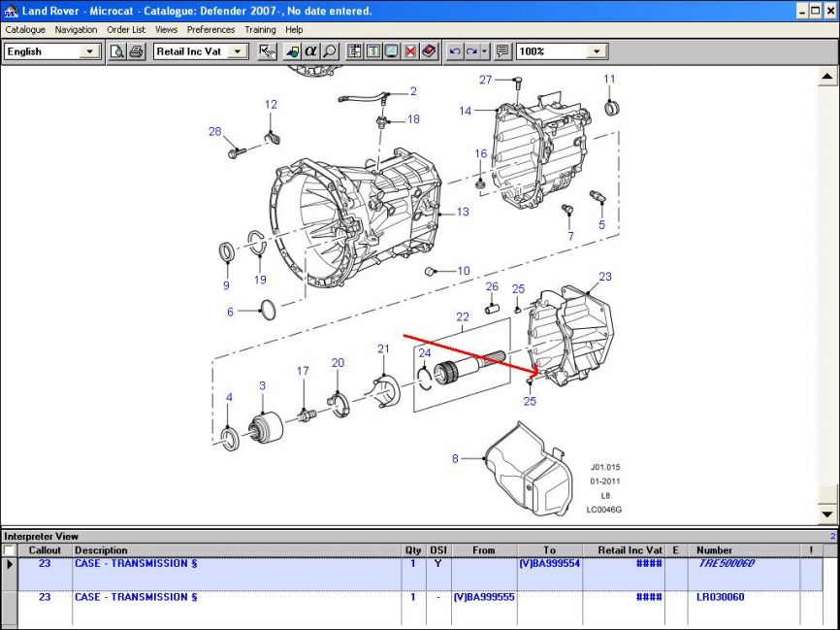
Task: Click the redo forward arrow icon
Action: pyautogui.click(x=472, y=51)
